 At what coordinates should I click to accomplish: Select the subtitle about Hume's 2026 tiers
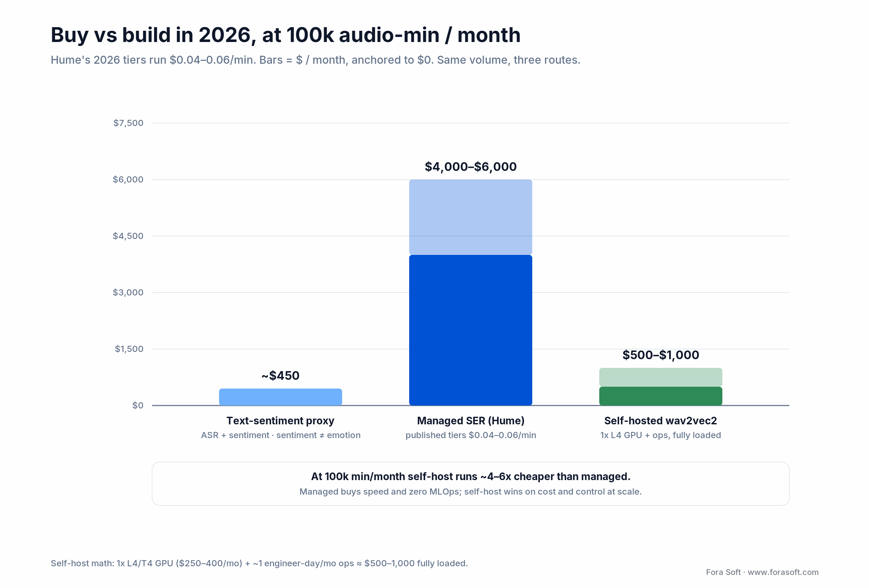315,60
